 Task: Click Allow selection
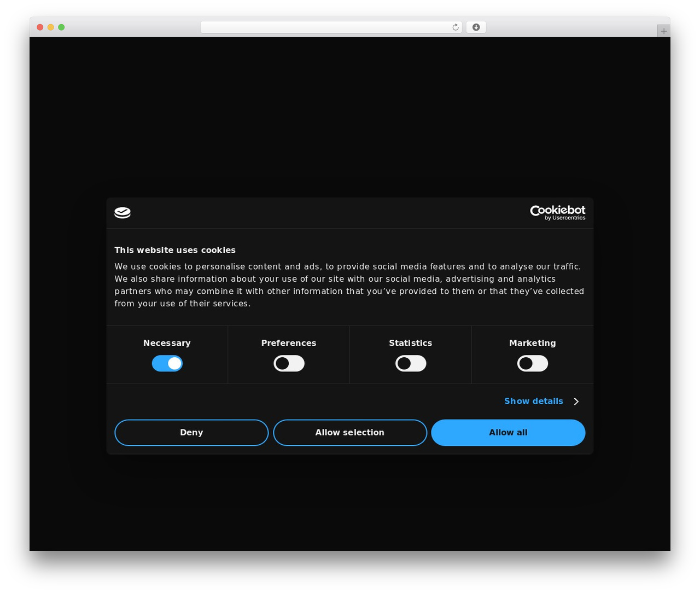(x=350, y=433)
